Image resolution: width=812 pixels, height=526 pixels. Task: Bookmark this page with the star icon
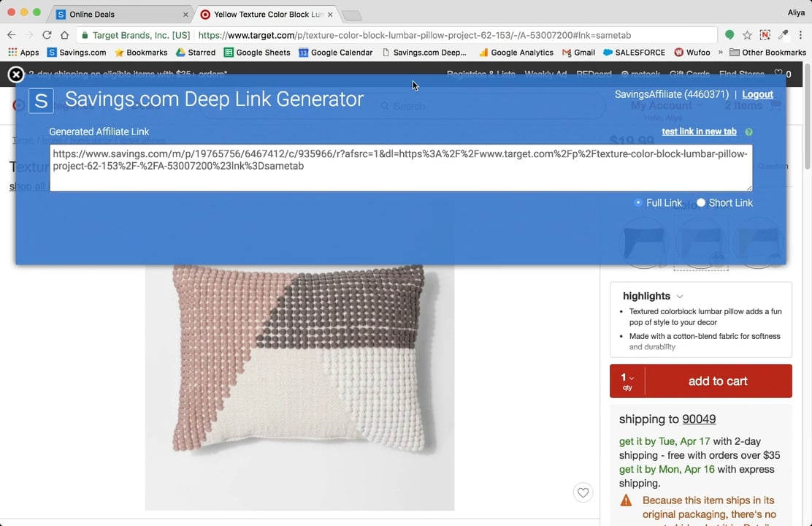[x=747, y=35]
